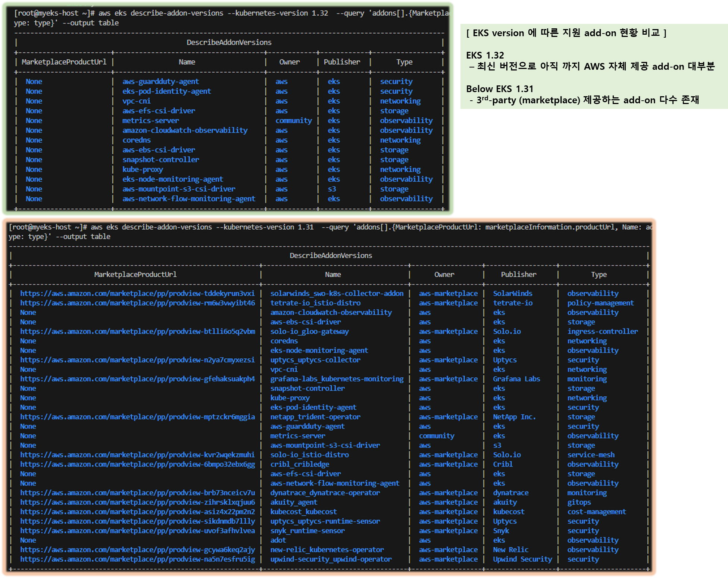Select the snyk_runtime-sensor add-on name
Screen dimensions: 728x578
click(x=307, y=531)
